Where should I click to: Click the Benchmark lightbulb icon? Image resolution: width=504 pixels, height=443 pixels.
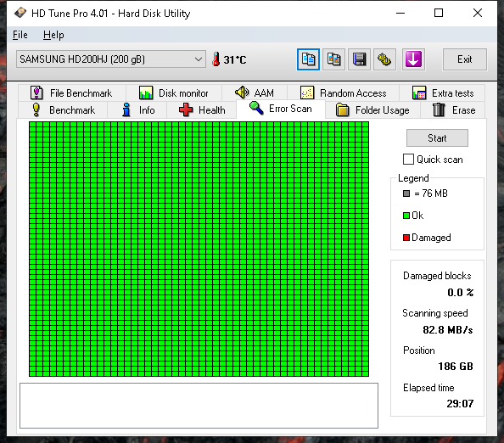(x=36, y=110)
